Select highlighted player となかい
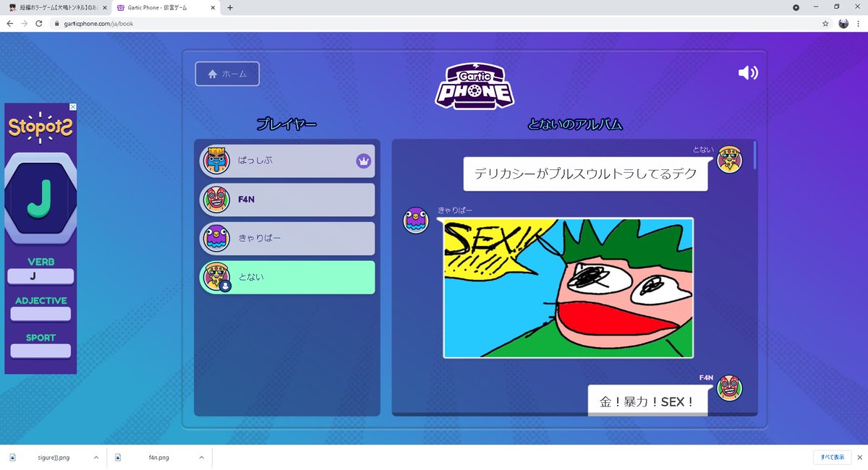 point(287,278)
